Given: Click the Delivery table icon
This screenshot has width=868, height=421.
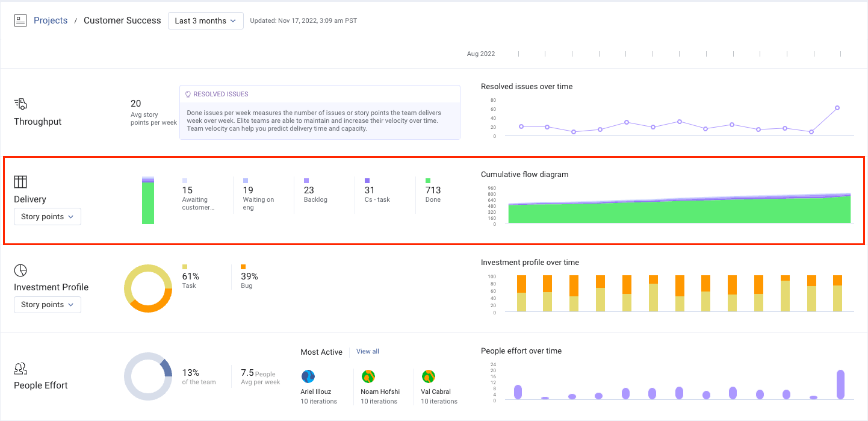Looking at the screenshot, I should coord(20,182).
